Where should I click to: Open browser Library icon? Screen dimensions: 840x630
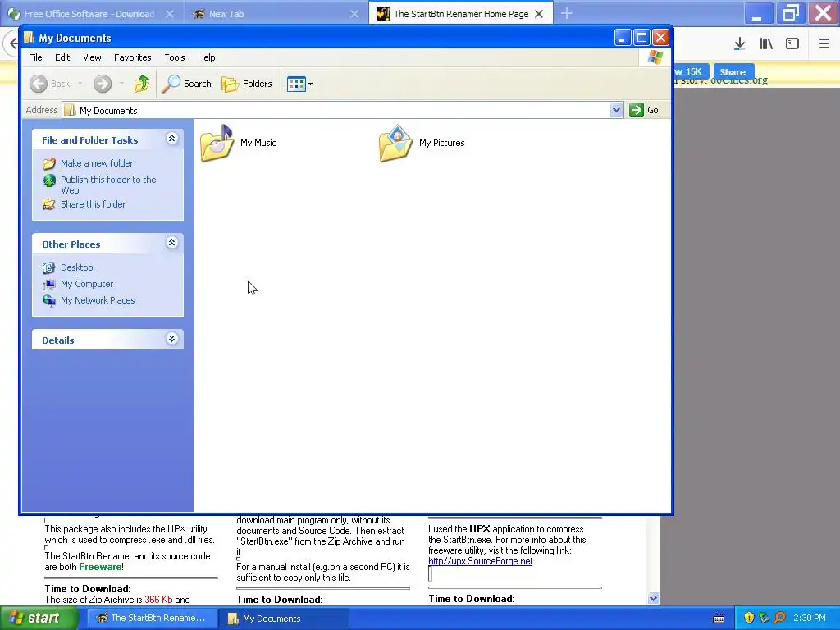766,43
